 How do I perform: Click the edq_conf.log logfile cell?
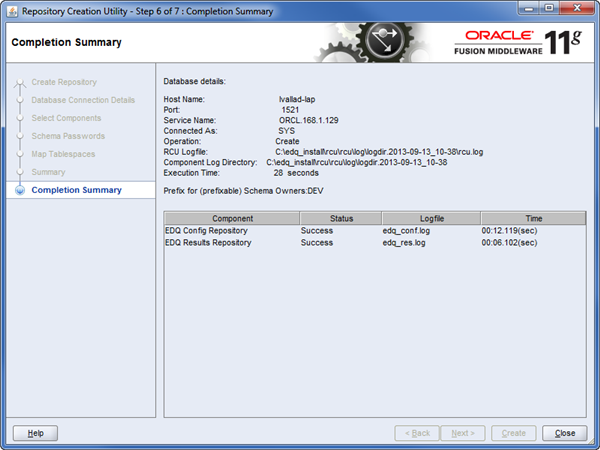(406, 231)
